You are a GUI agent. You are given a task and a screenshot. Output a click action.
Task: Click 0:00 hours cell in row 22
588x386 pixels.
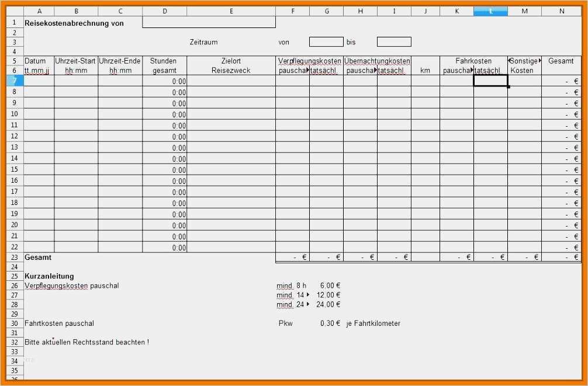pos(165,248)
